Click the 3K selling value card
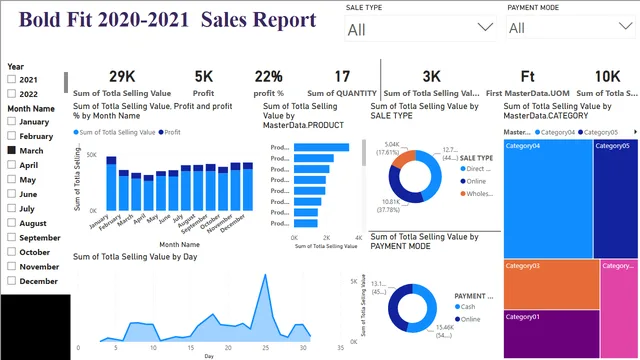 click(x=431, y=84)
